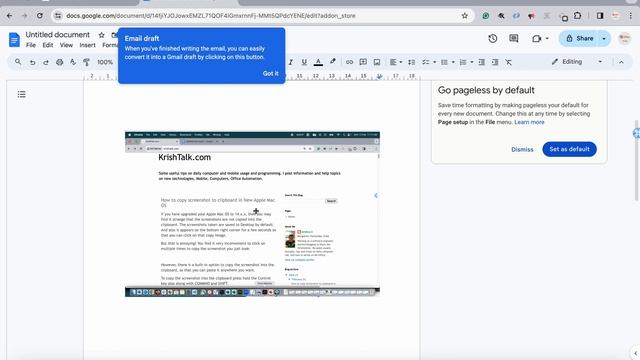Open the Editing mode dropdown
Screen dimensions: 640x360
pos(576,62)
